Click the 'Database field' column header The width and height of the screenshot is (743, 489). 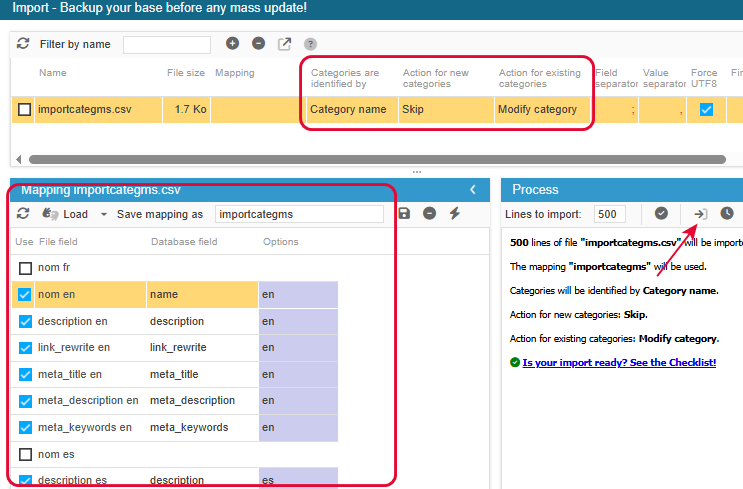pyautogui.click(x=184, y=242)
